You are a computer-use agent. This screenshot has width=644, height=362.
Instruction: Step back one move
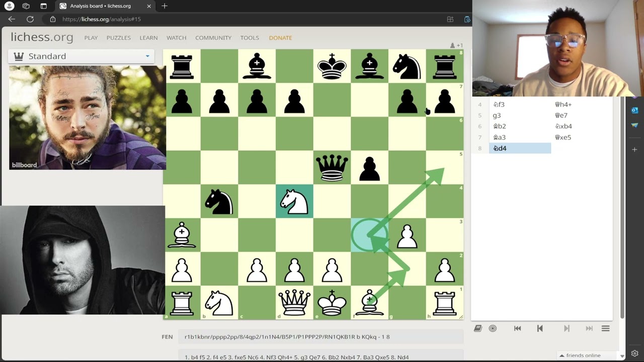[x=540, y=328]
